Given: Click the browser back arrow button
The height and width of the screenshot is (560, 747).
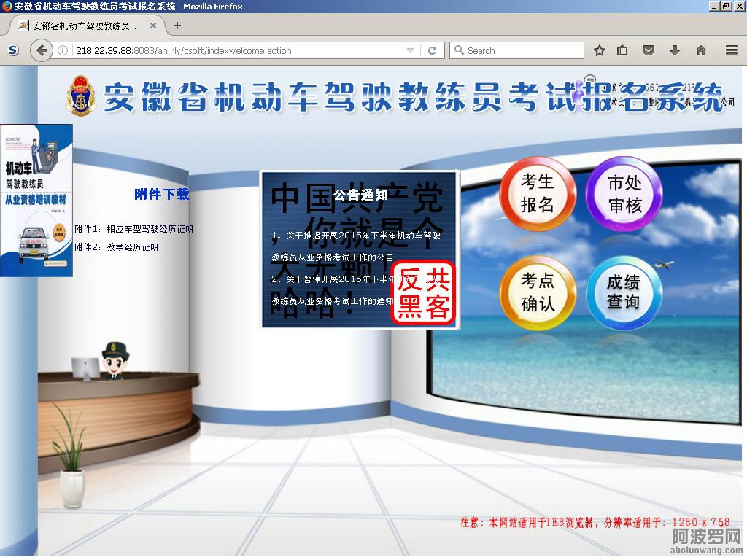Looking at the screenshot, I should tap(42, 50).
